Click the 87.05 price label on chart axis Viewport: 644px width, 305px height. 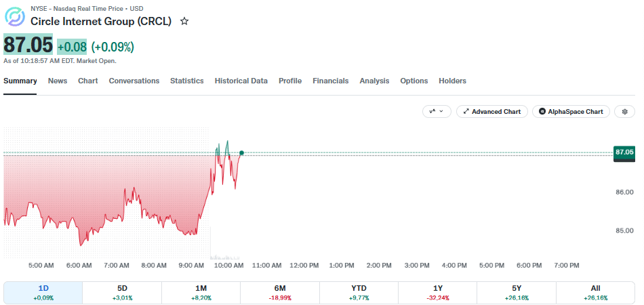click(624, 152)
